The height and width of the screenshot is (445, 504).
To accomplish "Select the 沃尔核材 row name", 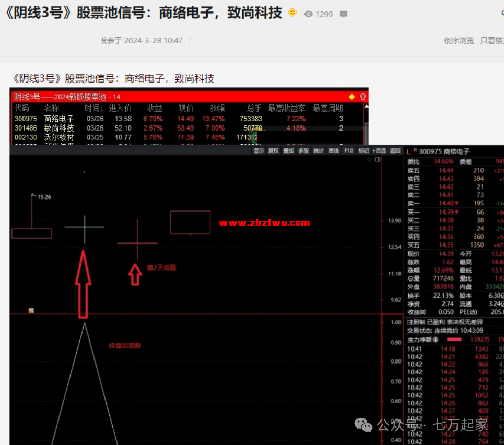I will pos(59,137).
